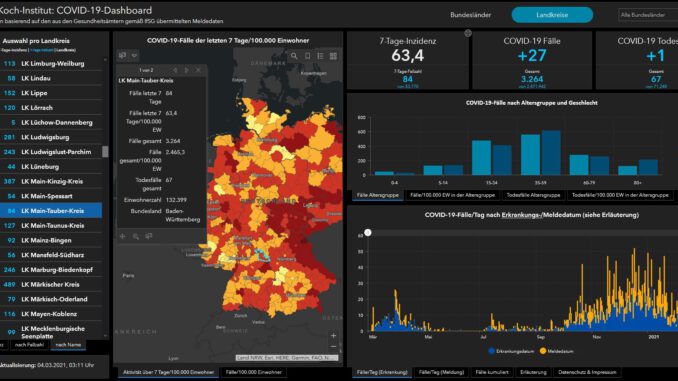Open the Datenschutz & Impressum tab
The image size is (678, 381).
(x=587, y=372)
